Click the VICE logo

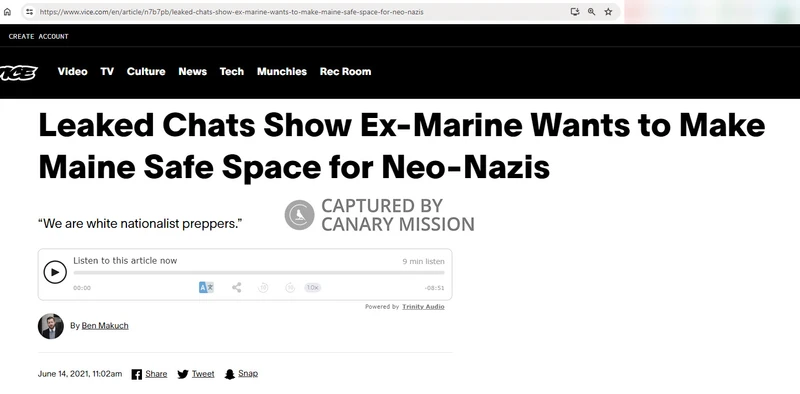[18, 72]
